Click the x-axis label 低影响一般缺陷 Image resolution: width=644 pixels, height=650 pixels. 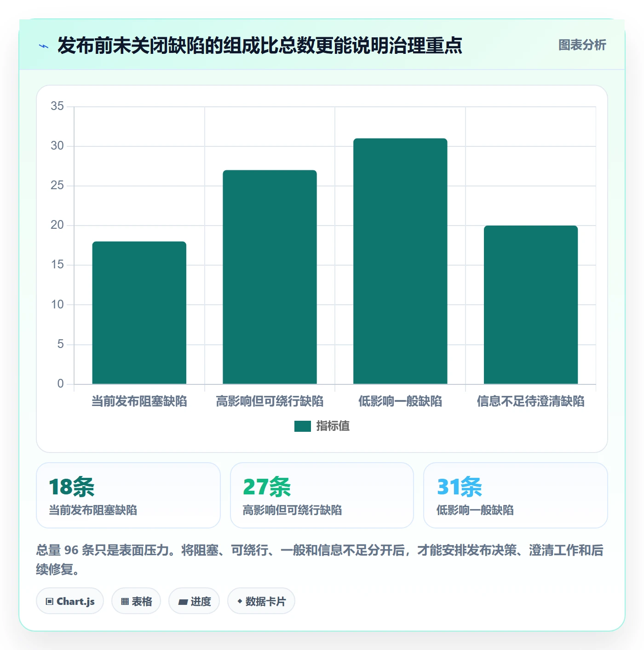click(x=400, y=401)
